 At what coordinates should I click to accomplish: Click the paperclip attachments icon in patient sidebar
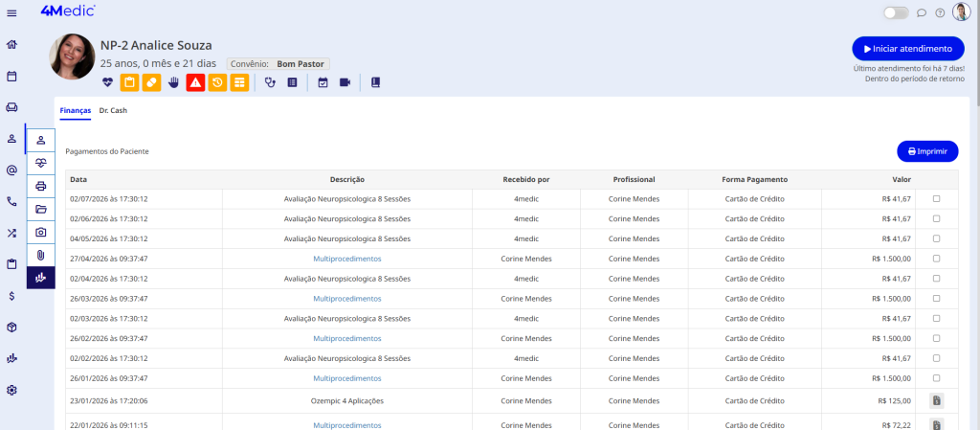pyautogui.click(x=40, y=255)
